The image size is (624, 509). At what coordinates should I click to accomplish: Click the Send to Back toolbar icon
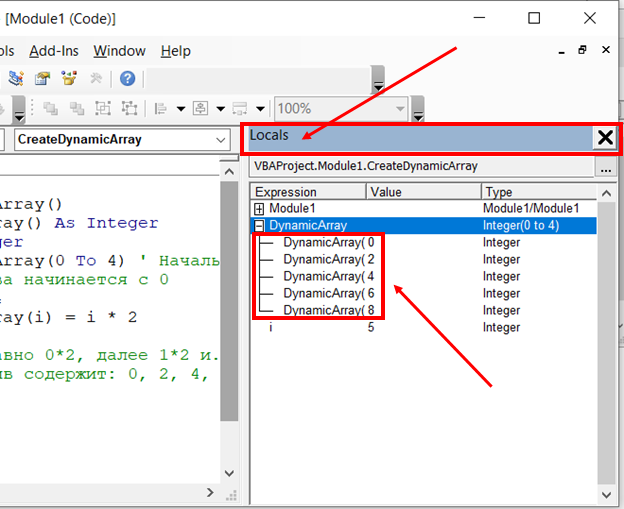pos(77,108)
